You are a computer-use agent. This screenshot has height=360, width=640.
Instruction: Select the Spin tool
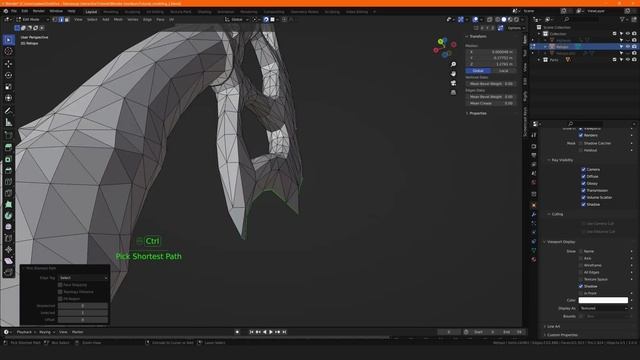pos(8,216)
